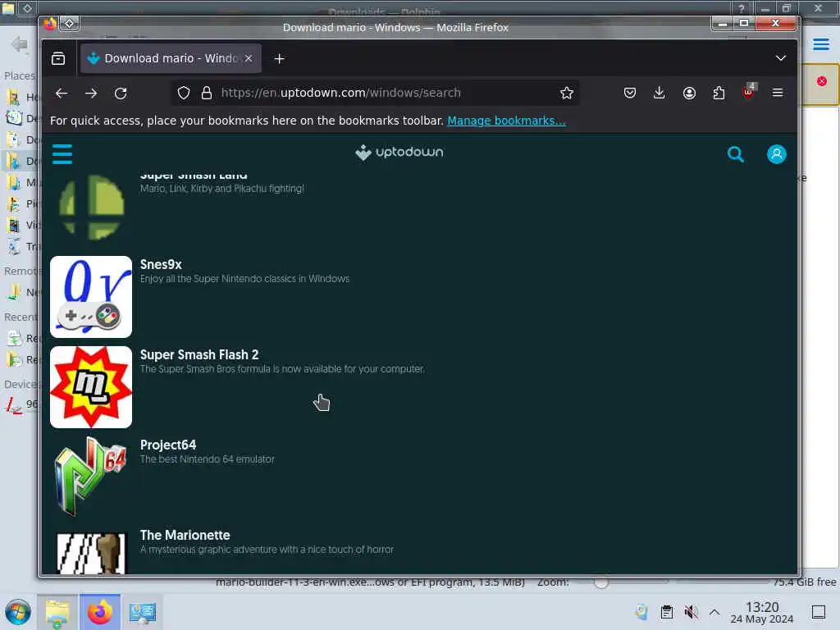Open the shield tracking protection icon
Image resolution: width=840 pixels, height=630 pixels.
184,94
